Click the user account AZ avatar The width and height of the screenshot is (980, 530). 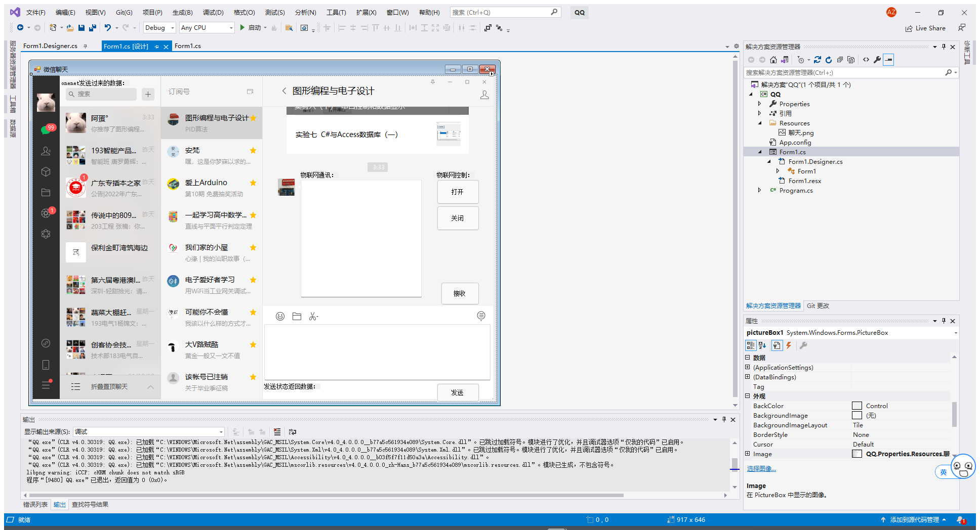point(891,12)
